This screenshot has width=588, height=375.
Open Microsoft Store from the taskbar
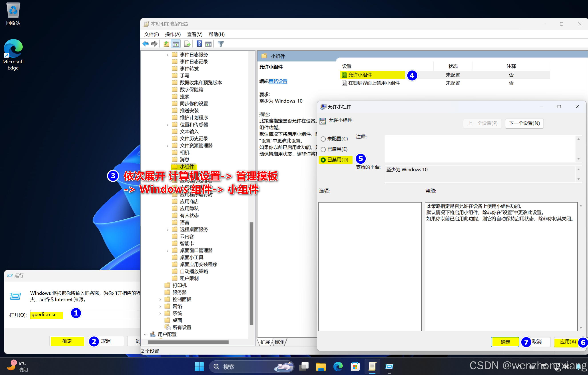coord(355,367)
